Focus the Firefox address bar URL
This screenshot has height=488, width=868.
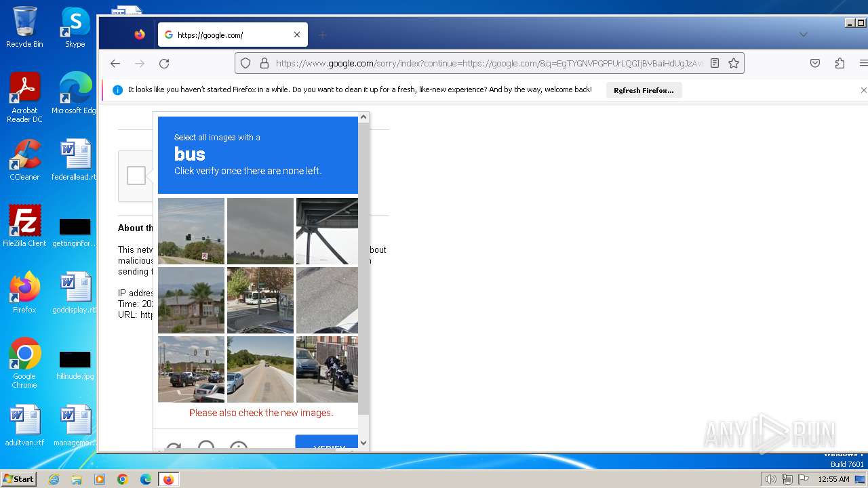pyautogui.click(x=490, y=63)
